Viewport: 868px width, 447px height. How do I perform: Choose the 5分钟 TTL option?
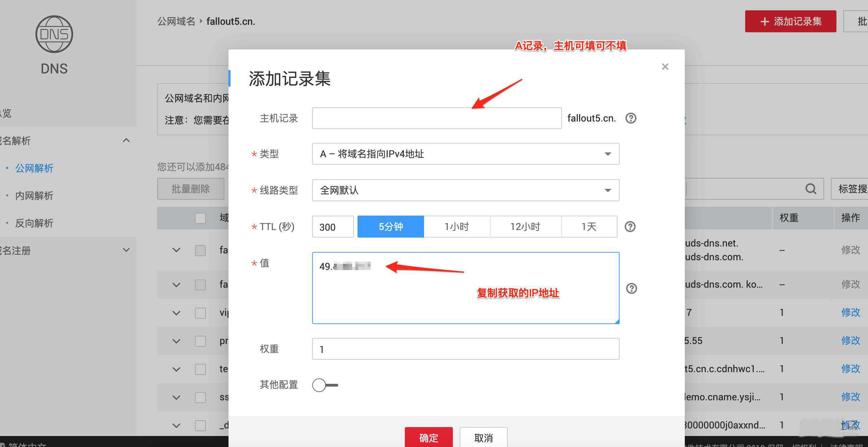coord(391,227)
